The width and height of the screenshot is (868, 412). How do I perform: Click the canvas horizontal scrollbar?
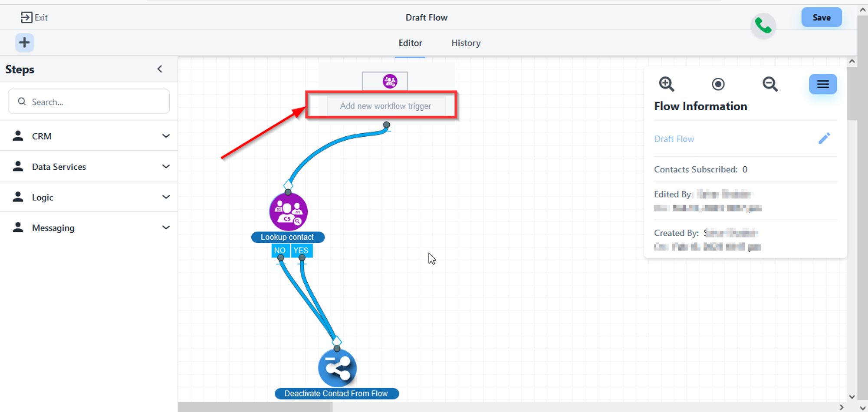pos(255,407)
